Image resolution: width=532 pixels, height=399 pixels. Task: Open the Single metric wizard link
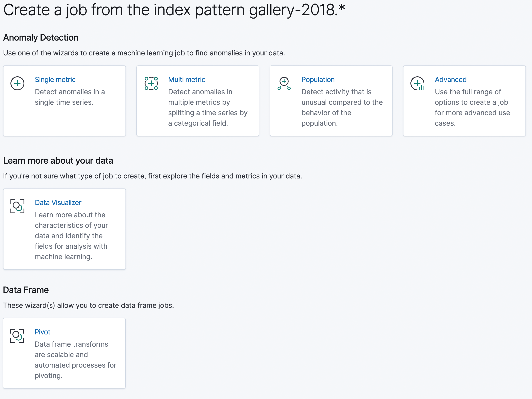(x=55, y=79)
